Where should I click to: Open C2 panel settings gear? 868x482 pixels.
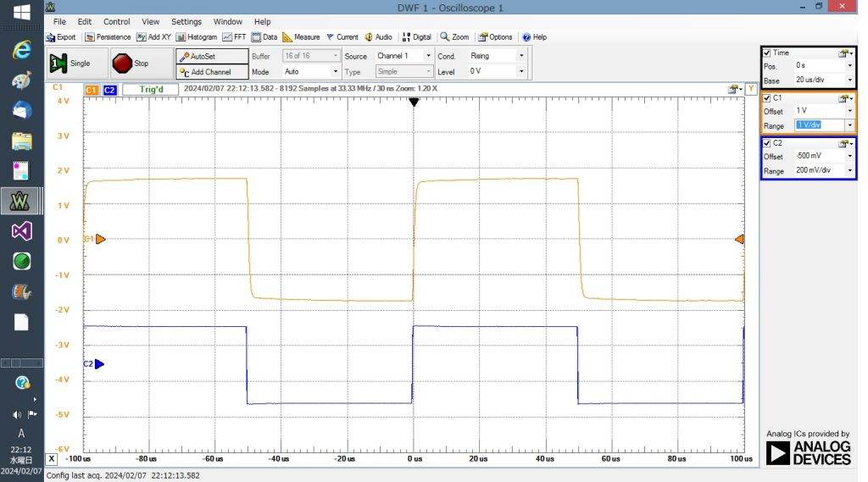click(845, 144)
